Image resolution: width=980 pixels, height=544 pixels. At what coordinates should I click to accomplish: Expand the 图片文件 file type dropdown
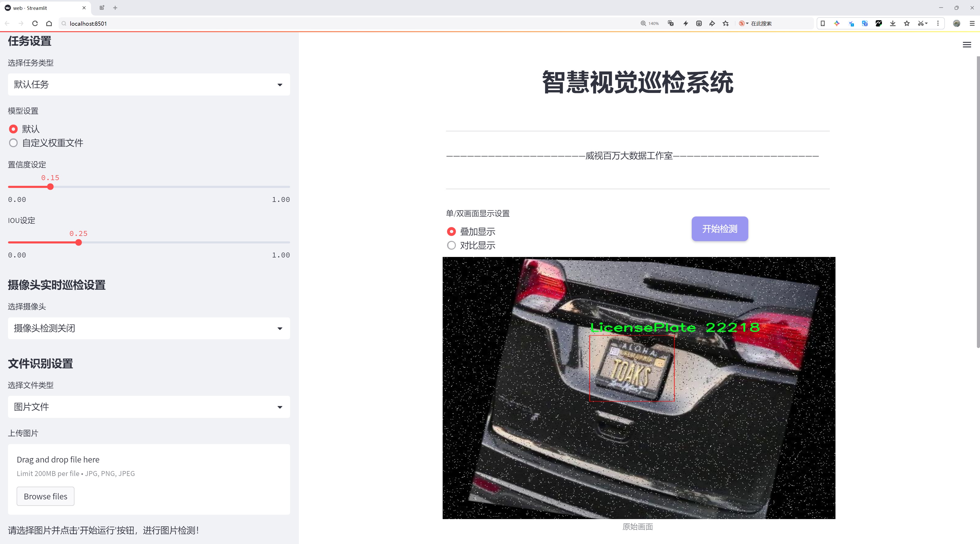[149, 407]
